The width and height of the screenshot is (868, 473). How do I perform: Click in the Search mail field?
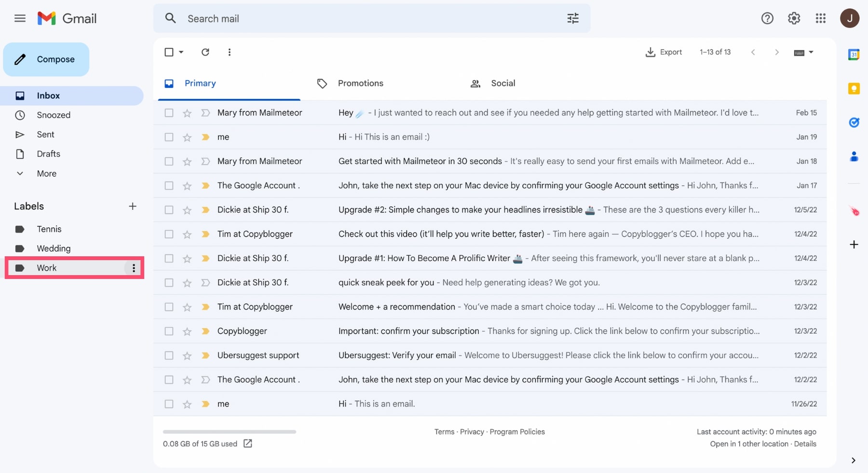click(371, 18)
